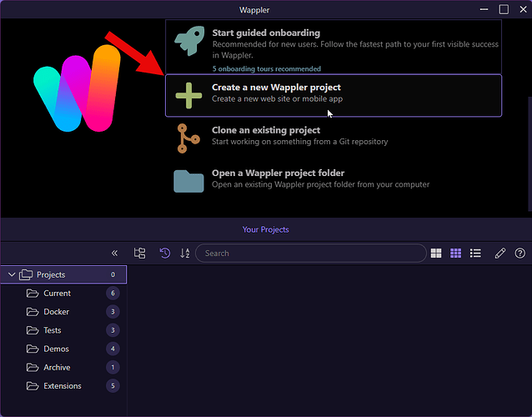Click the Git branch Clone project icon
This screenshot has height=417, width=532.
pyautogui.click(x=188, y=138)
